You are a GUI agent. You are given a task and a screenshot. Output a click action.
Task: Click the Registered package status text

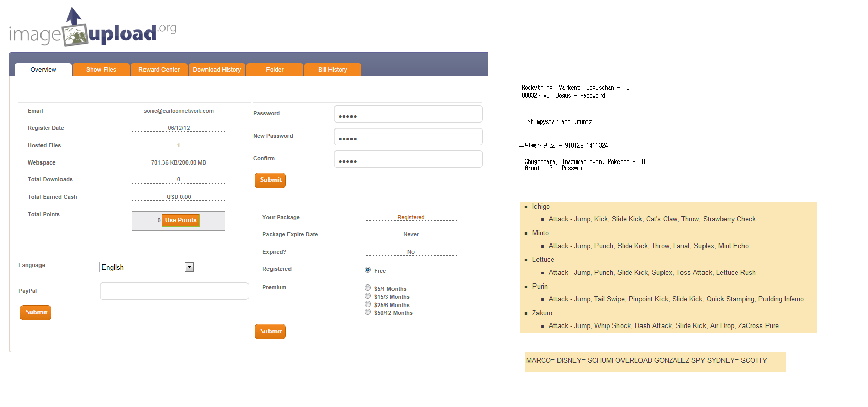(x=411, y=217)
